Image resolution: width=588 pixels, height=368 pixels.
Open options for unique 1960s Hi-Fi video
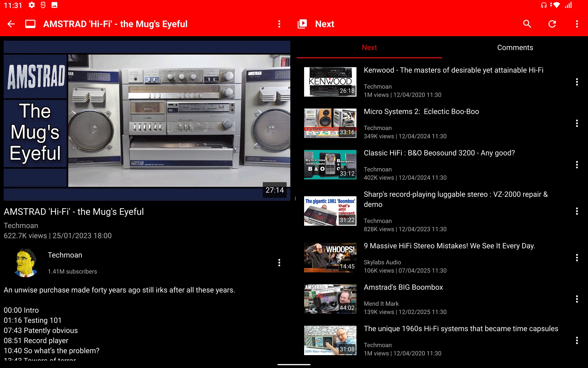[577, 340]
